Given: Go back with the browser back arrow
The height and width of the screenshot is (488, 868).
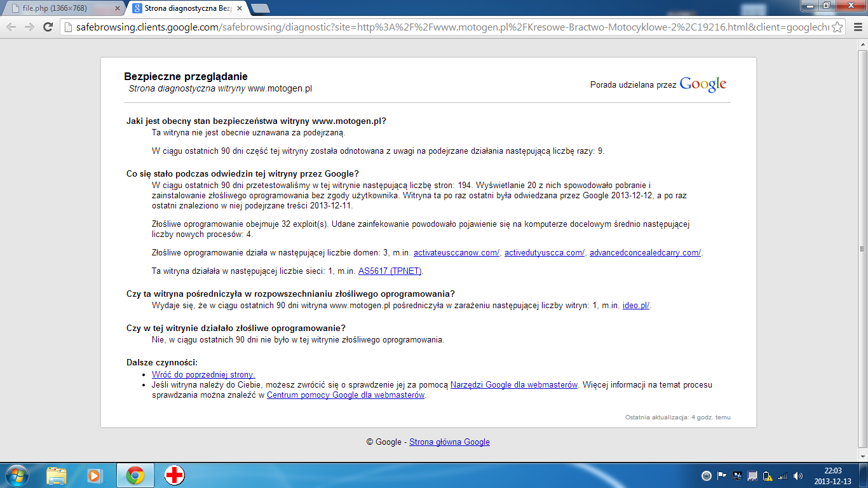Looking at the screenshot, I should 11,27.
